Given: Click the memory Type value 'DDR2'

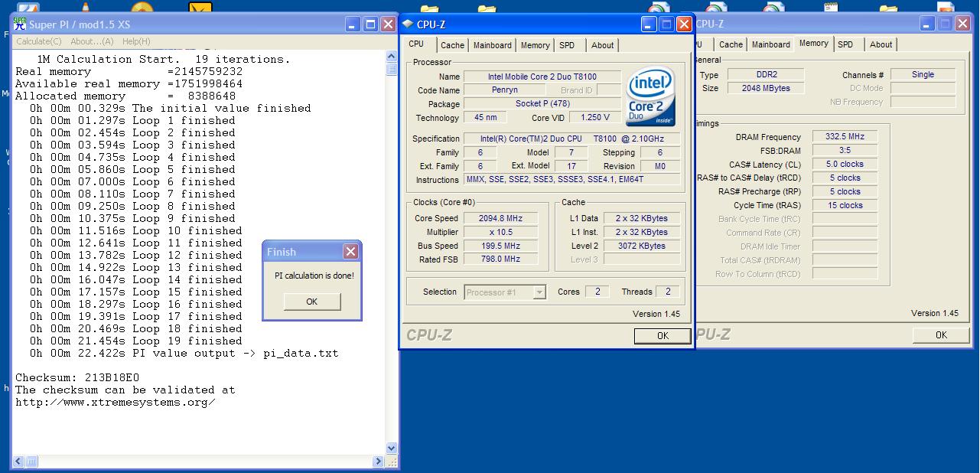Looking at the screenshot, I should pos(765,74).
